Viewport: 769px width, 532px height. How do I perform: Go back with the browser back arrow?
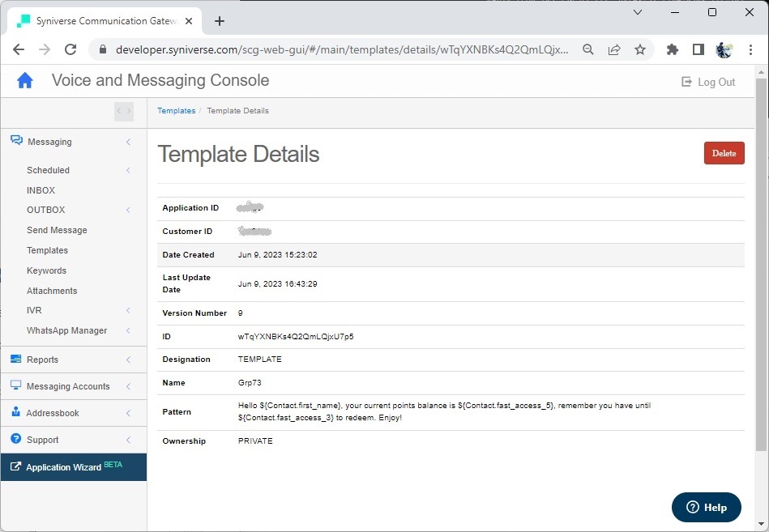coord(19,49)
